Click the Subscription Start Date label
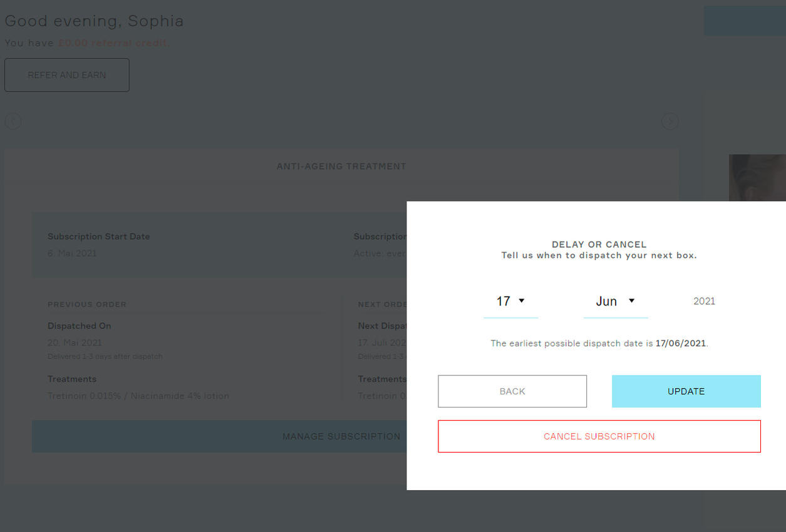The height and width of the screenshot is (532, 786). [99, 237]
